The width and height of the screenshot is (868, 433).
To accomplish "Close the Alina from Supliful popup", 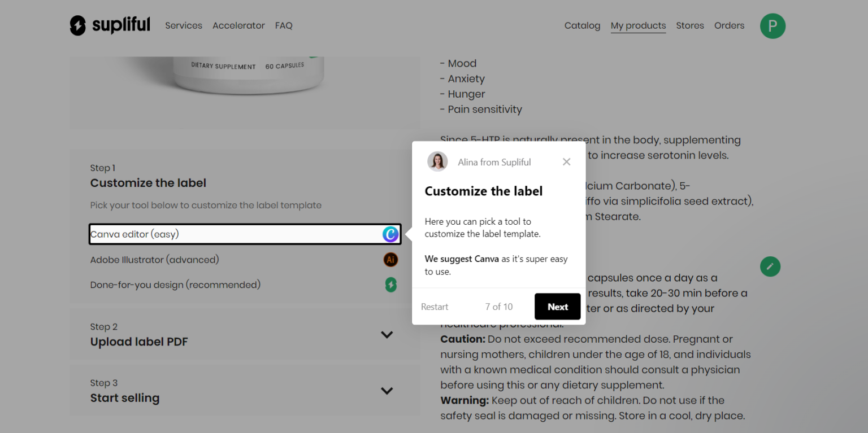I will [x=566, y=162].
